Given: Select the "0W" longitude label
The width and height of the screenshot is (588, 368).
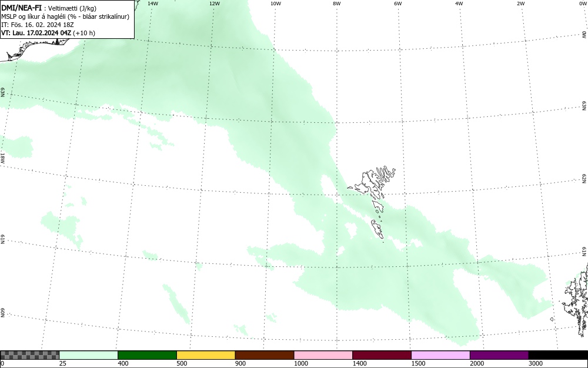Looking at the screenshot, I should point(582,4).
